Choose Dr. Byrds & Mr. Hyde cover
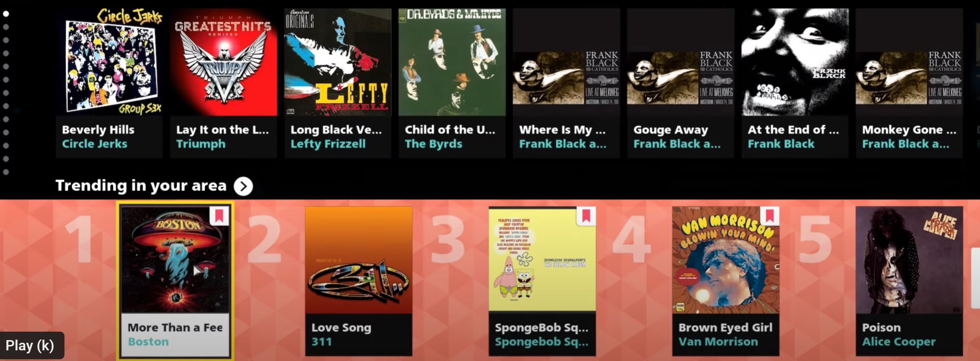980x361 pixels. [452, 62]
